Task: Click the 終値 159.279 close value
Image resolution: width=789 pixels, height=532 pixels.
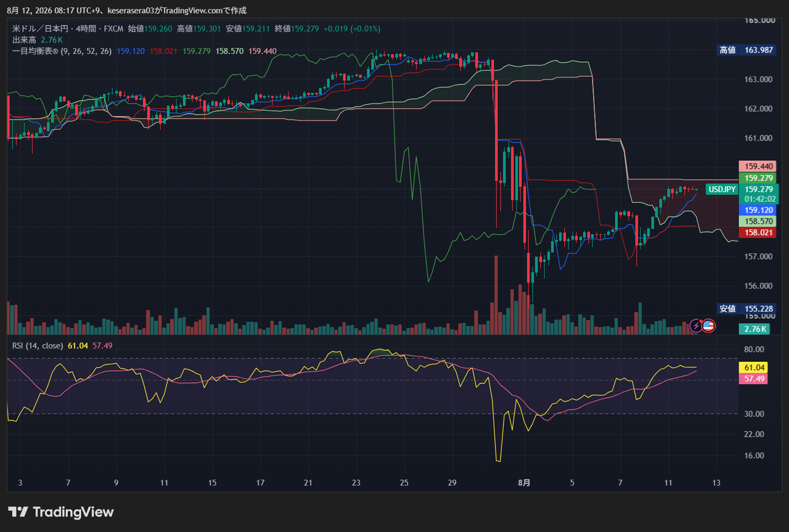Action: tap(296, 28)
